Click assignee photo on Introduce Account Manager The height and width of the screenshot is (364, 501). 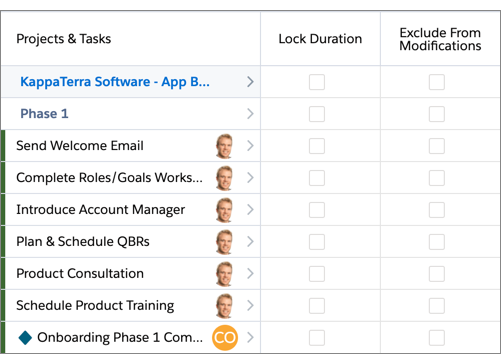(224, 210)
